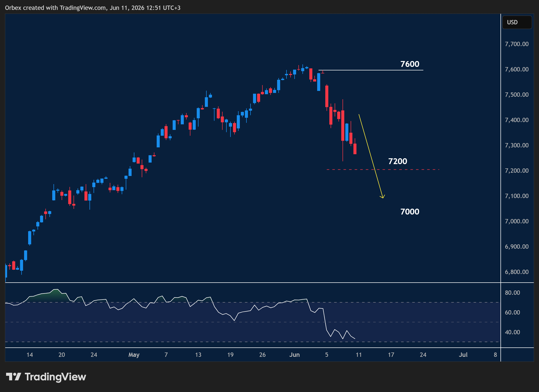Click the 7,200.00 price axis label
Viewport: 539px width, 392px height.
click(517, 171)
